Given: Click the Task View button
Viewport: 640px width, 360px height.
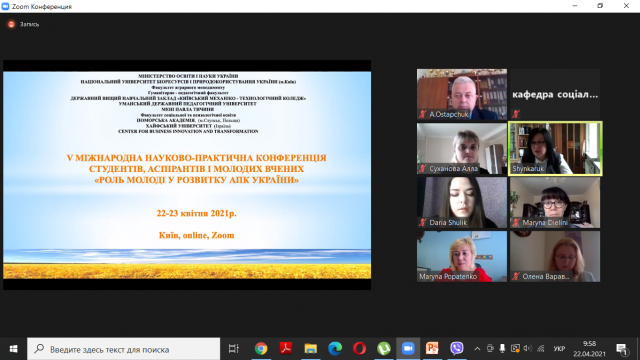Looking at the screenshot, I should 233,349.
